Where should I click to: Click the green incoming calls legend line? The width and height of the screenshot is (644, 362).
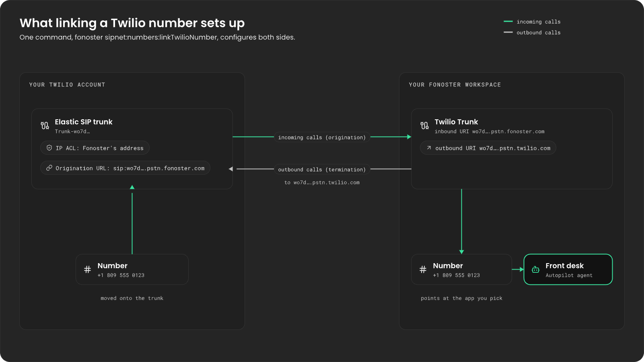[x=508, y=21]
